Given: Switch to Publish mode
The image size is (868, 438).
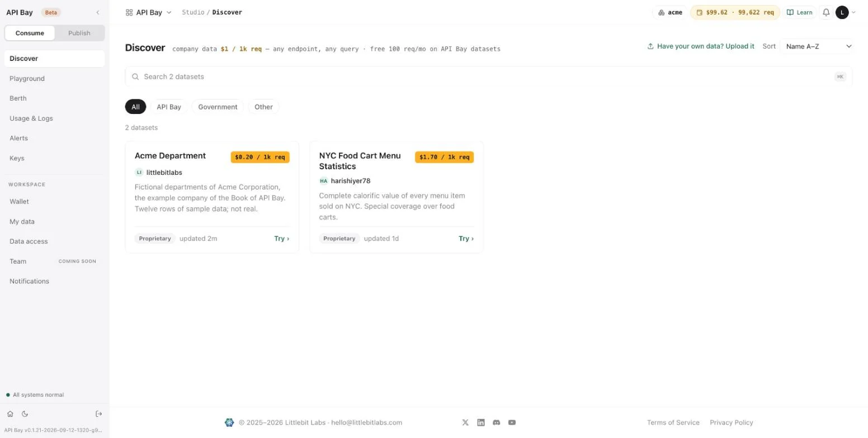Looking at the screenshot, I should 79,33.
